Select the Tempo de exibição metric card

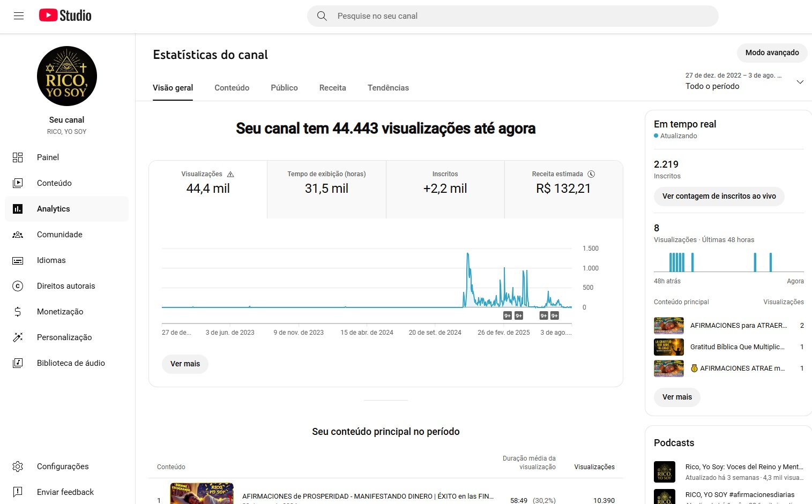[326, 190]
